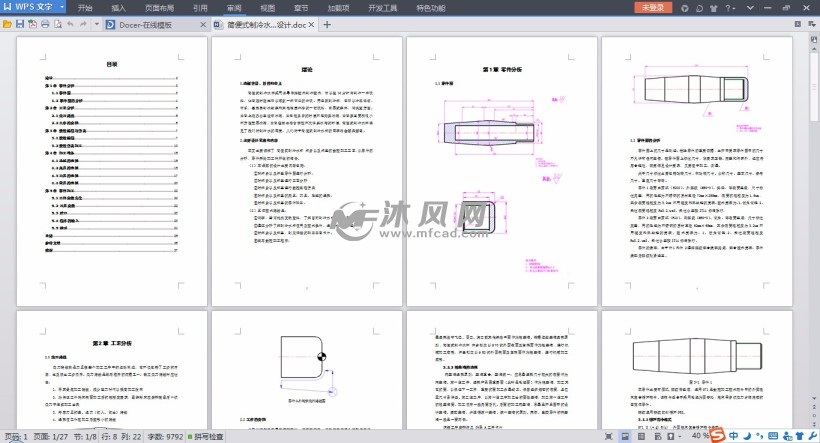Switch to the 插入 ribbon tab
820x443 pixels.
pos(119,8)
